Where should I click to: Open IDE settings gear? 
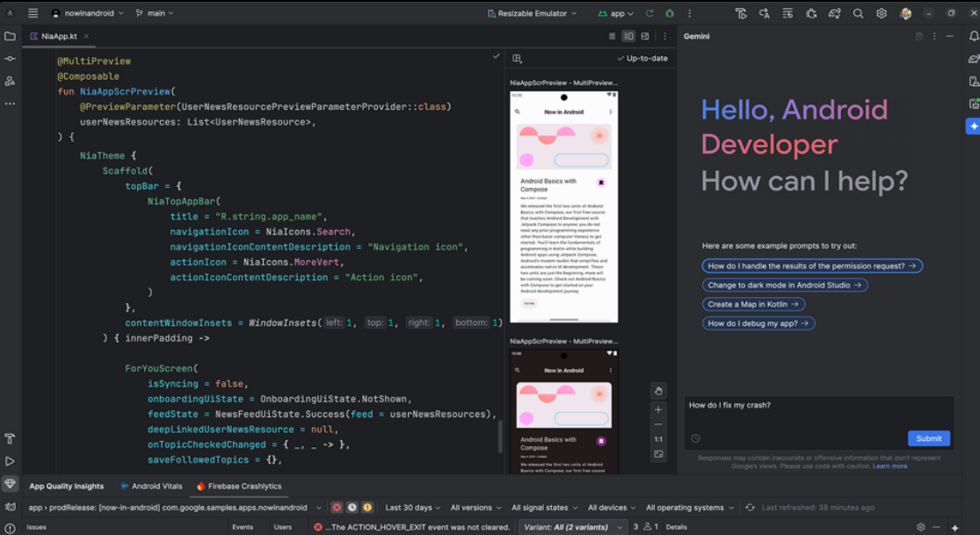[882, 13]
